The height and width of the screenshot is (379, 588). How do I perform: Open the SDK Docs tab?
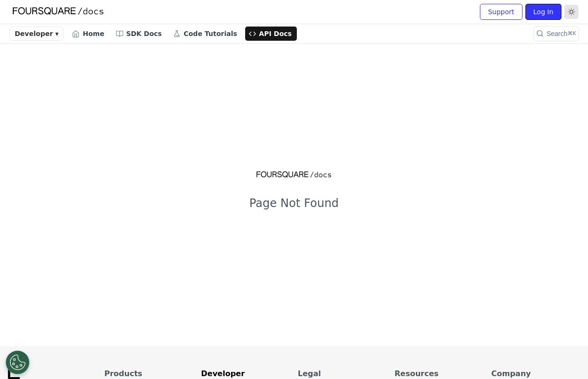pos(139,34)
